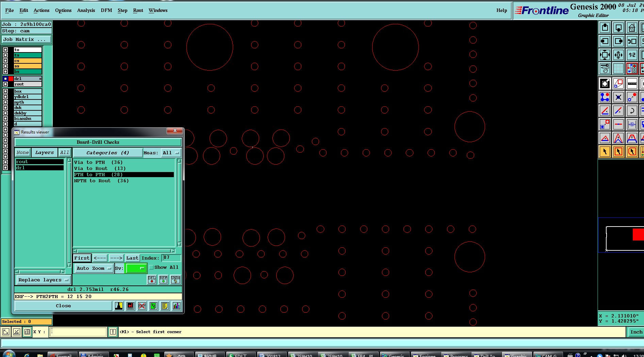Image resolution: width=644 pixels, height=357 pixels.
Task: Click the First result button
Action: click(x=82, y=258)
